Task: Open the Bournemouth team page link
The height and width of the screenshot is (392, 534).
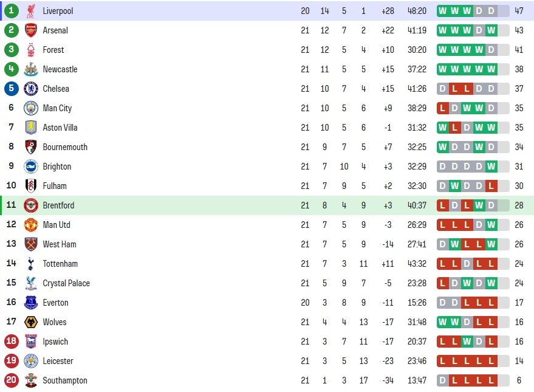Action: 65,147
